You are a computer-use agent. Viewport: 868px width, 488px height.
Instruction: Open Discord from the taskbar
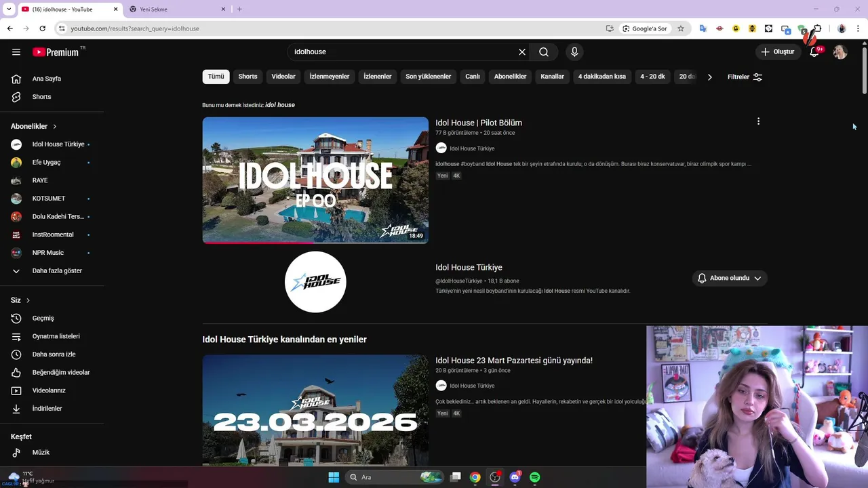(515, 477)
